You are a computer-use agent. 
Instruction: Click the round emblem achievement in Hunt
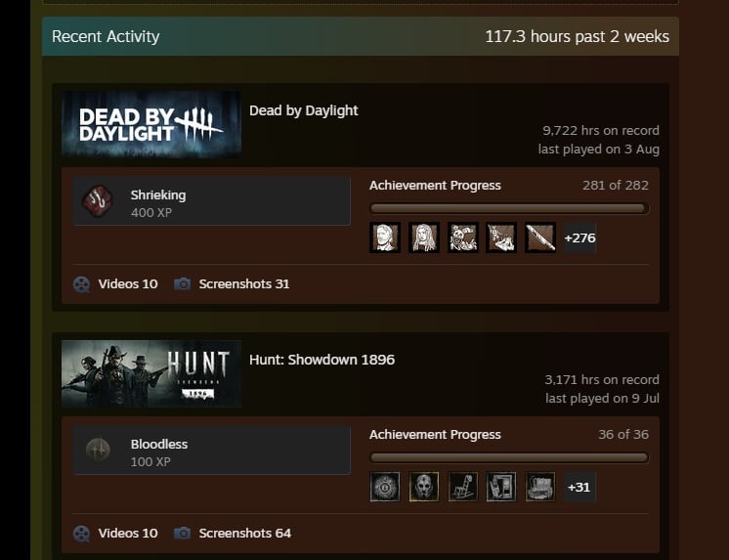point(385,487)
